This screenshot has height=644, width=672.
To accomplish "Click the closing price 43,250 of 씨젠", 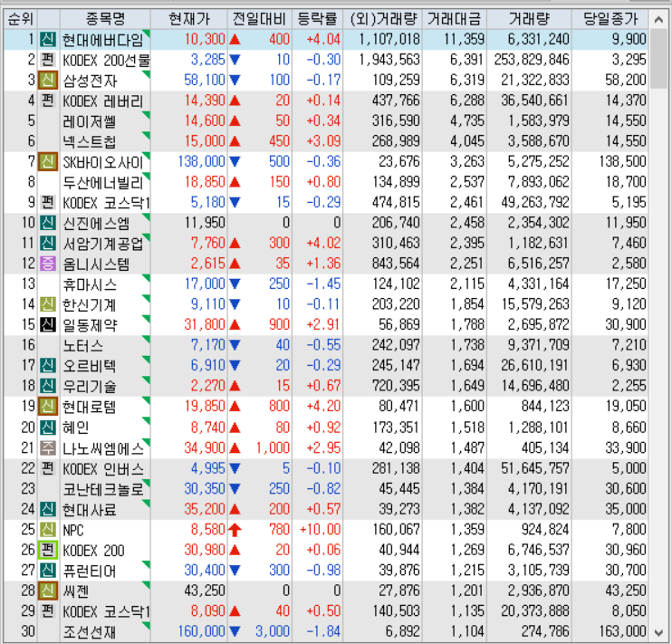I will coord(626,591).
